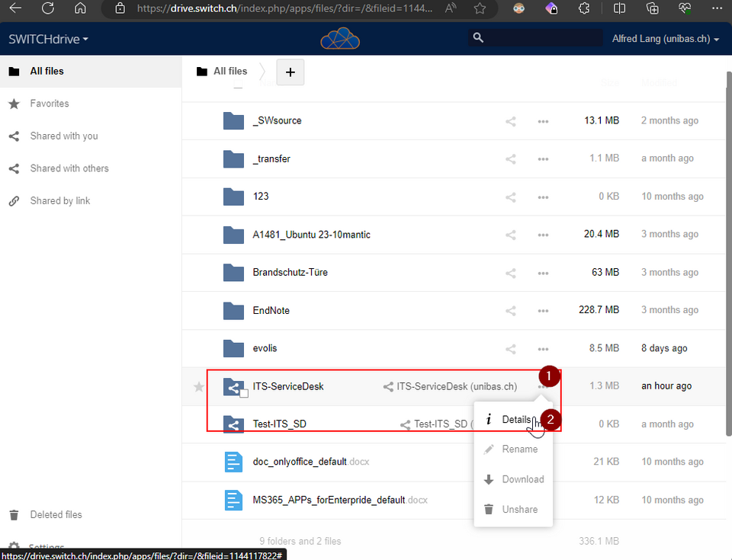Go back in the browser
Viewport: 732px width, 560px height.
click(15, 8)
